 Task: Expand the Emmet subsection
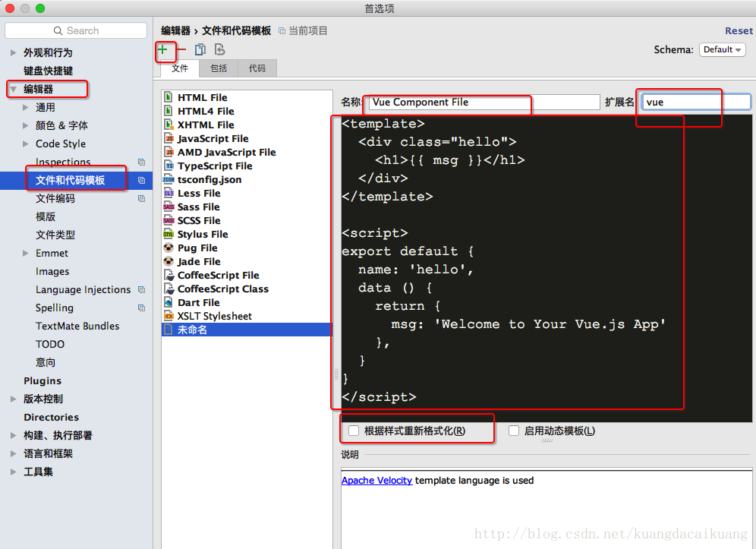click(26, 254)
